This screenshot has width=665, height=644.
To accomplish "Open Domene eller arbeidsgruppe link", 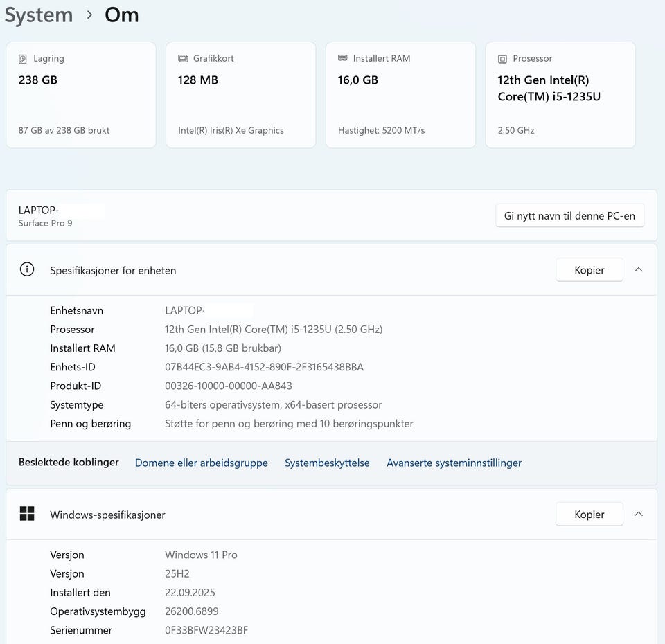I will coord(201,463).
